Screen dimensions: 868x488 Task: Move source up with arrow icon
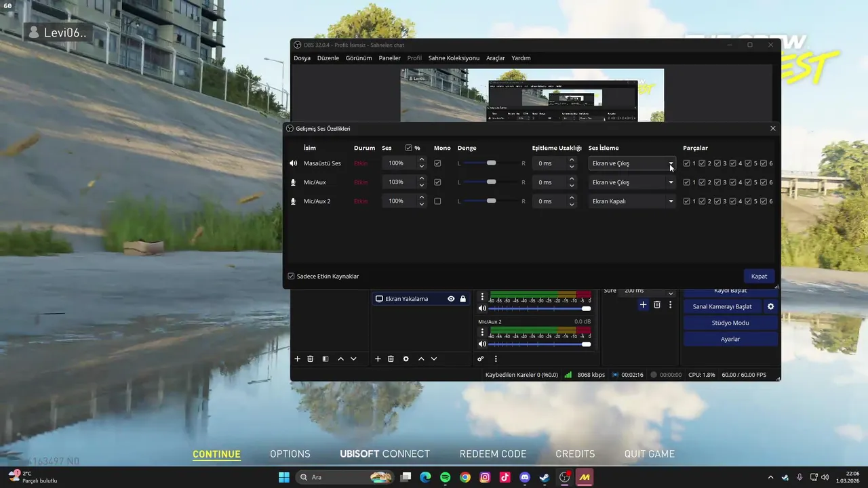421,359
